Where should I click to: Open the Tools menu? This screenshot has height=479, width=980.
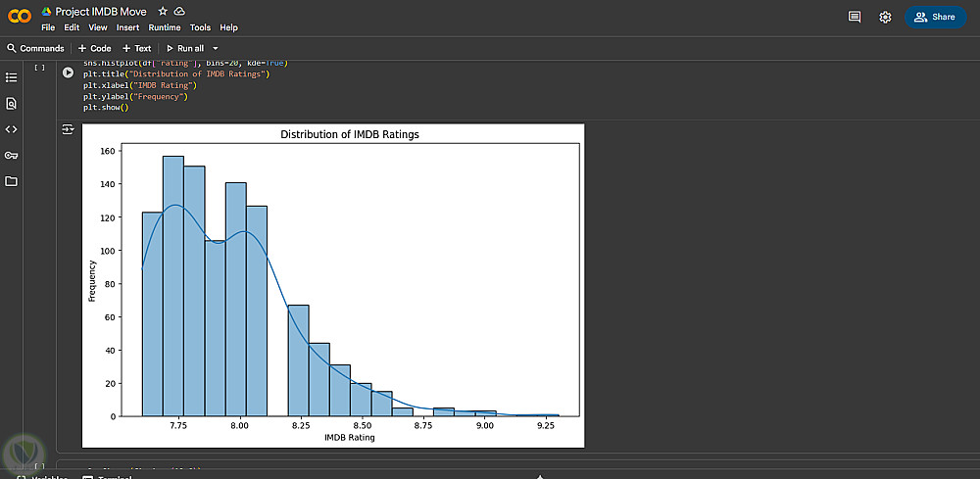tap(201, 27)
